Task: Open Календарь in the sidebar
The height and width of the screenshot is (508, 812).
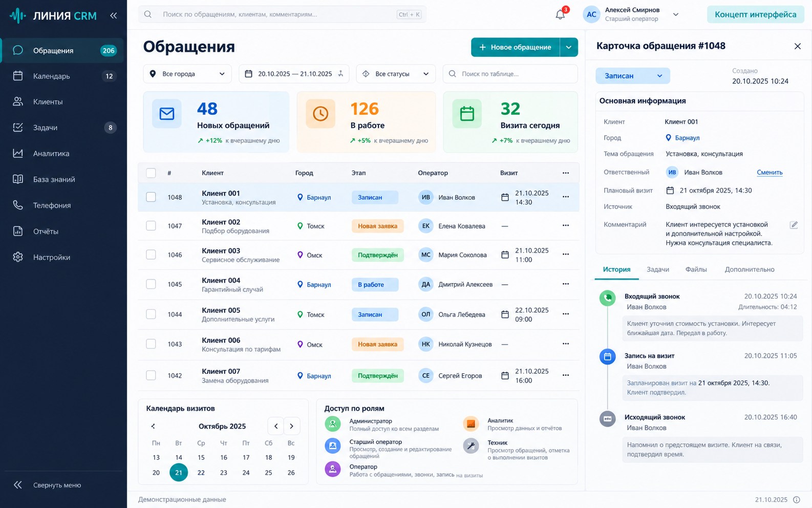Action: [63, 76]
